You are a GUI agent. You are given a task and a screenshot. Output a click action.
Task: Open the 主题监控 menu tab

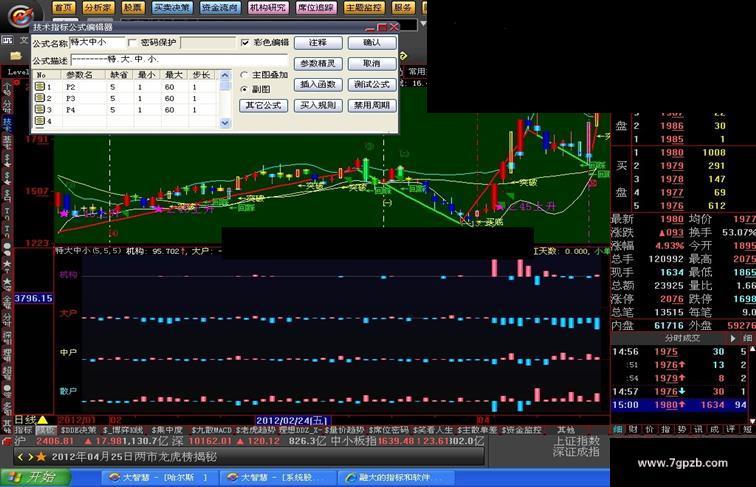(x=364, y=8)
